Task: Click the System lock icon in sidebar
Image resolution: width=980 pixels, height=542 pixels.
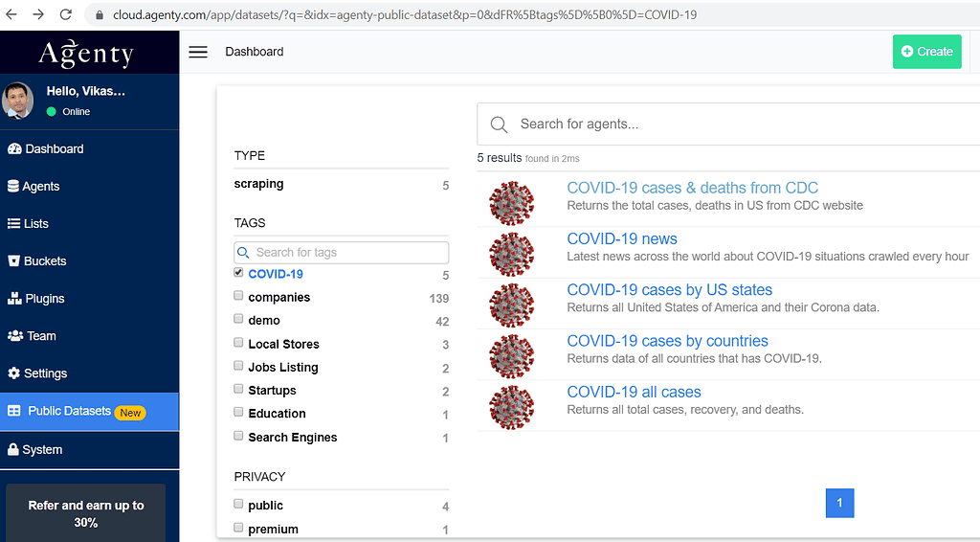Action: point(13,449)
